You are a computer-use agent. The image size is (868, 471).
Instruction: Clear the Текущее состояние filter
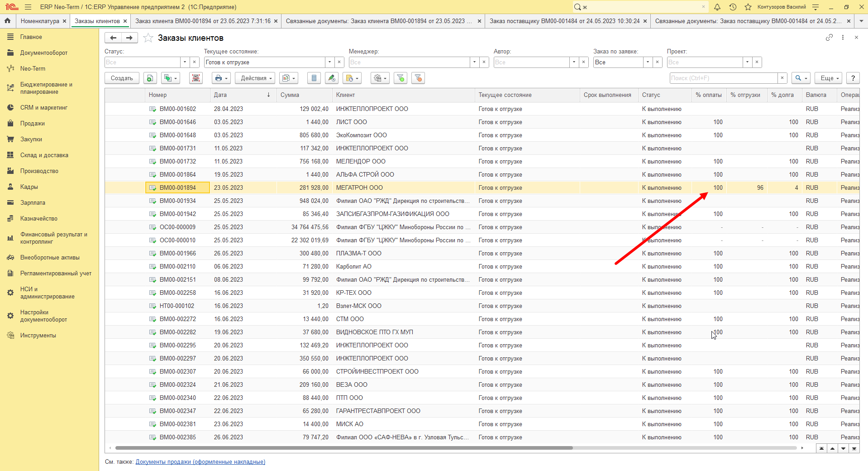point(339,62)
